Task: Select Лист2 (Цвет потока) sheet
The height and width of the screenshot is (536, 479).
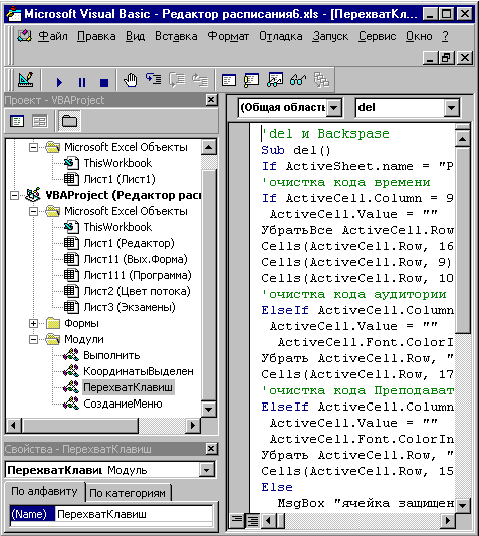Action: click(x=137, y=291)
